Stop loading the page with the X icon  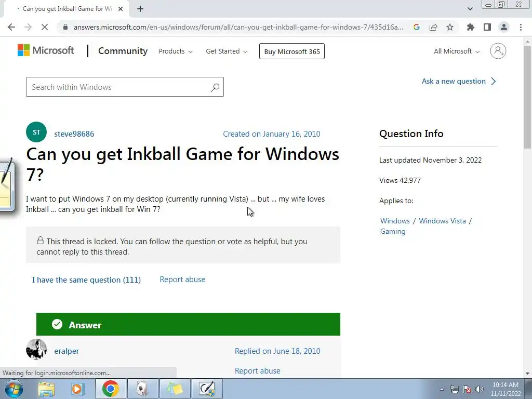(x=45, y=27)
